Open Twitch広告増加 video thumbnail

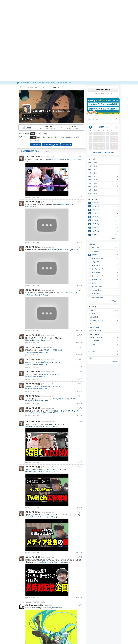coord(47,490)
